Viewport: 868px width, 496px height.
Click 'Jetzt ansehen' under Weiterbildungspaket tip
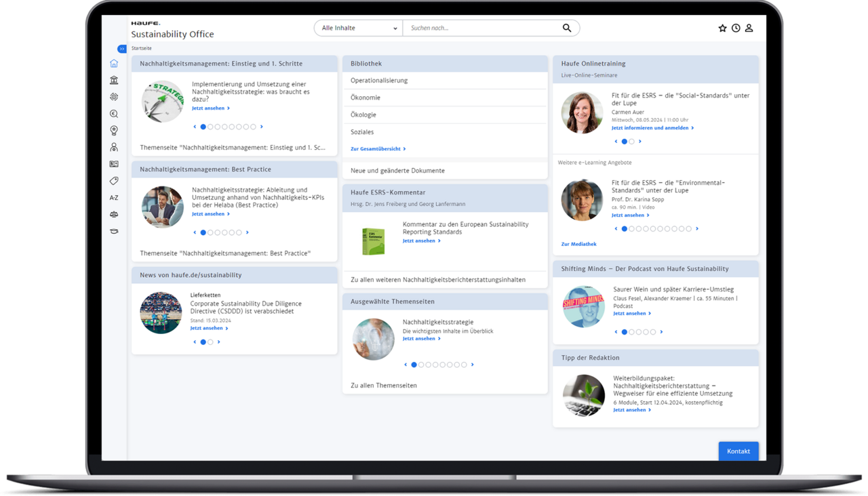(632, 410)
